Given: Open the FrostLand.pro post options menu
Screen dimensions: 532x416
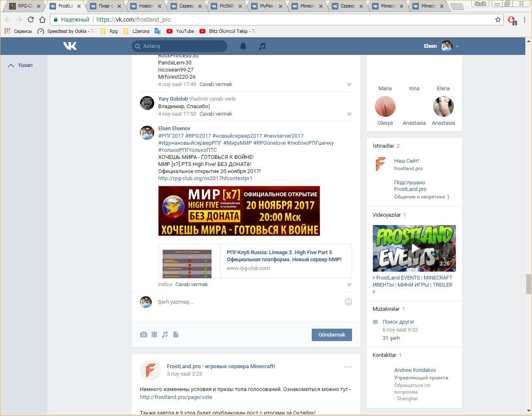Looking at the screenshot, I should pyautogui.click(x=348, y=367).
